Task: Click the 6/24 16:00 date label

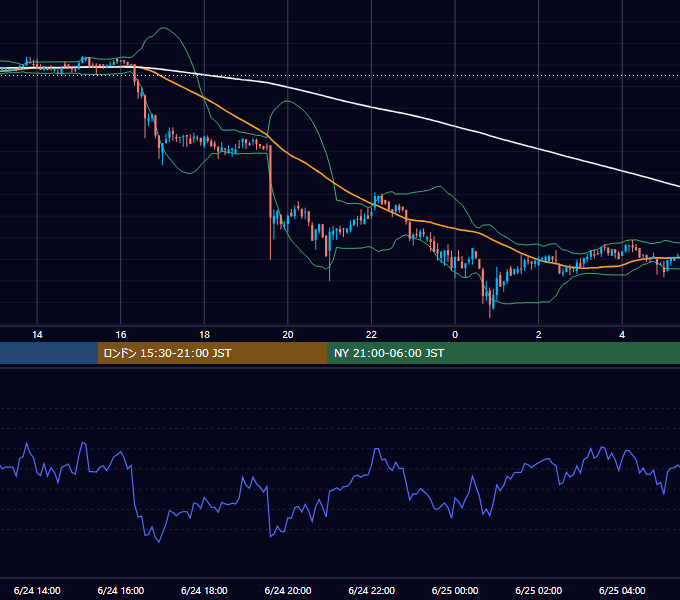Action: [121, 590]
